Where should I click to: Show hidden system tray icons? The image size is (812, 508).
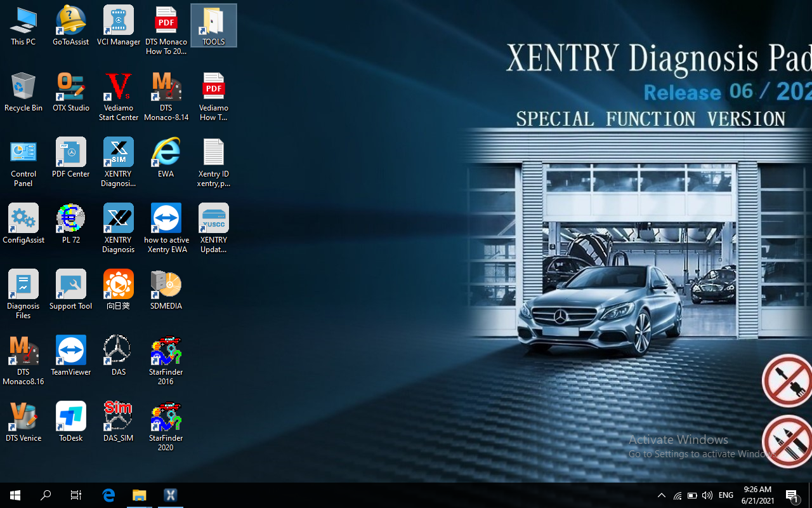[662, 495]
